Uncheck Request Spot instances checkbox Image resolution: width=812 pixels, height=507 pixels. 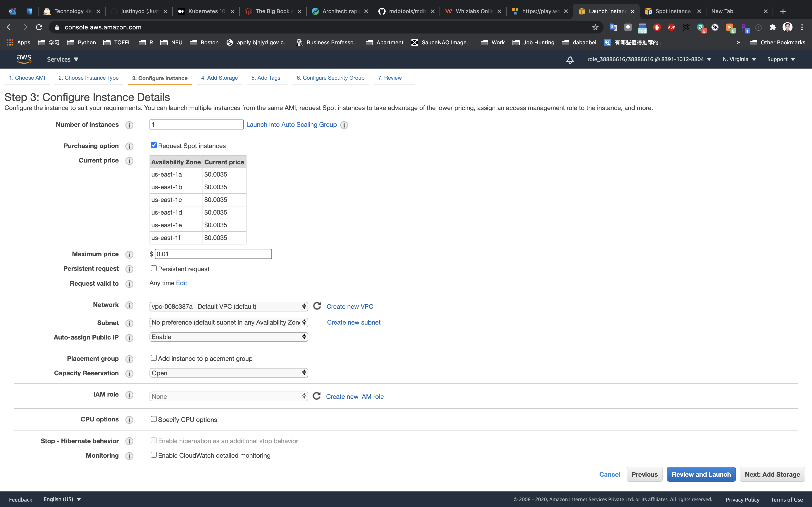click(x=154, y=145)
